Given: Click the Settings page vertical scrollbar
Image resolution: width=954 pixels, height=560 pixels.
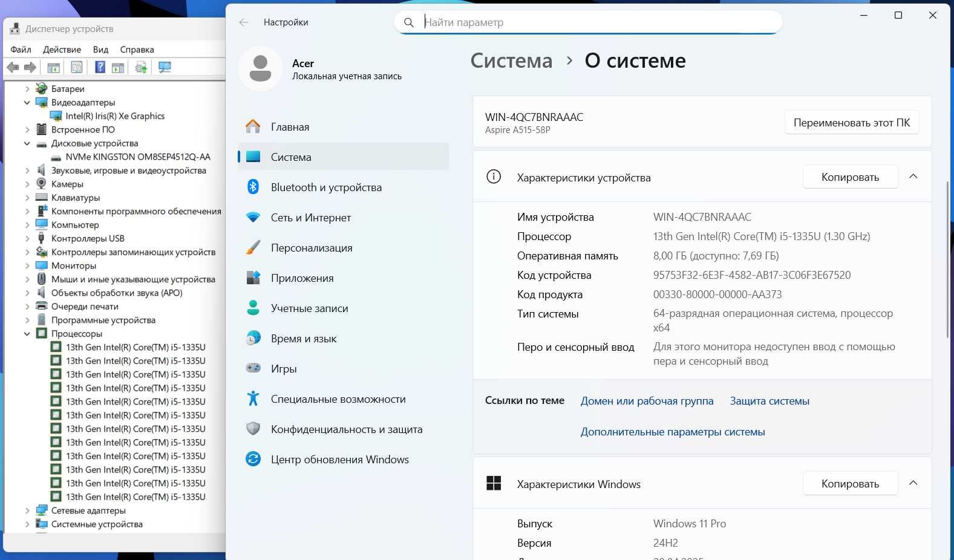Looking at the screenshot, I should tap(947, 259).
